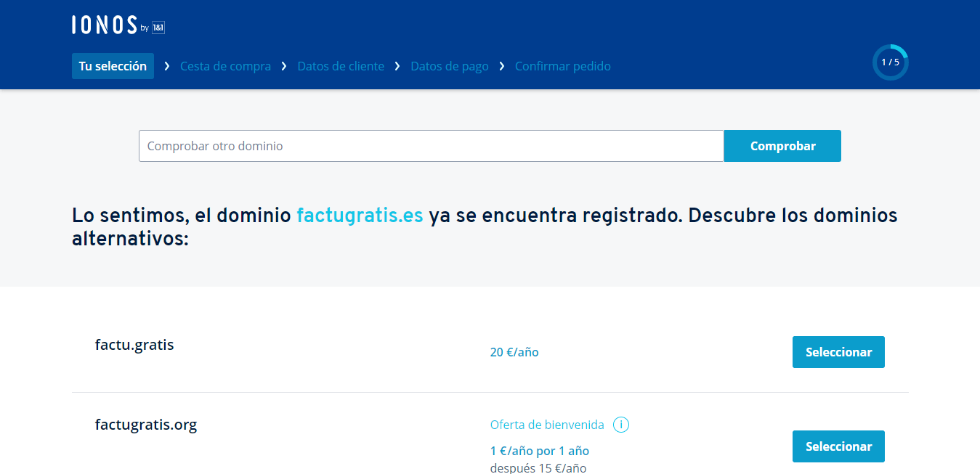Choose Seleccionar for factugratis.org

point(838,446)
